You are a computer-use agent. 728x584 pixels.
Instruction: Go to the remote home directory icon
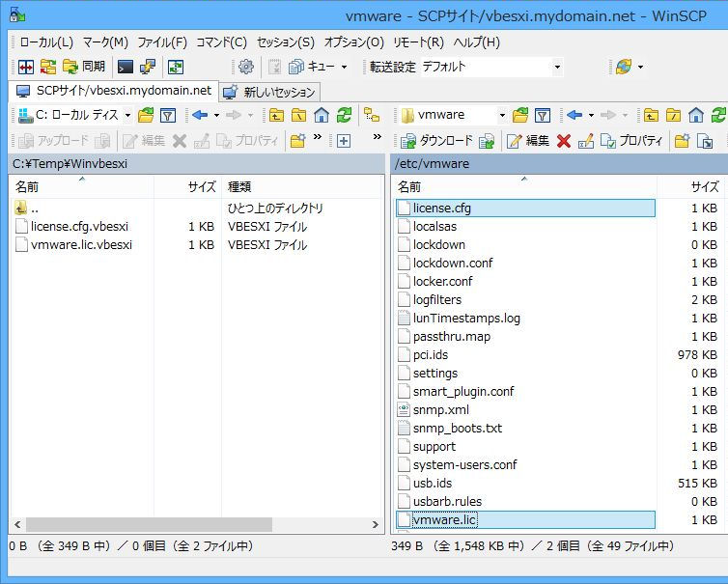(x=696, y=115)
